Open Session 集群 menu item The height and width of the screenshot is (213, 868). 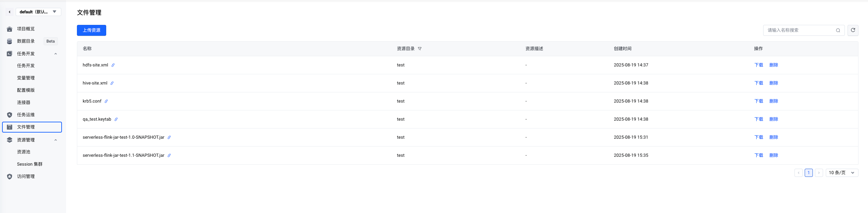click(x=30, y=164)
